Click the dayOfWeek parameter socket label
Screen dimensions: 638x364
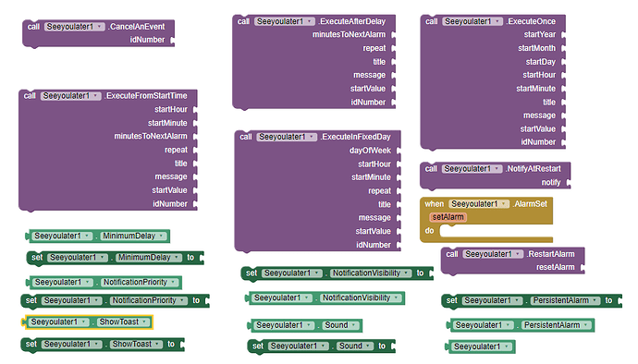tap(370, 151)
